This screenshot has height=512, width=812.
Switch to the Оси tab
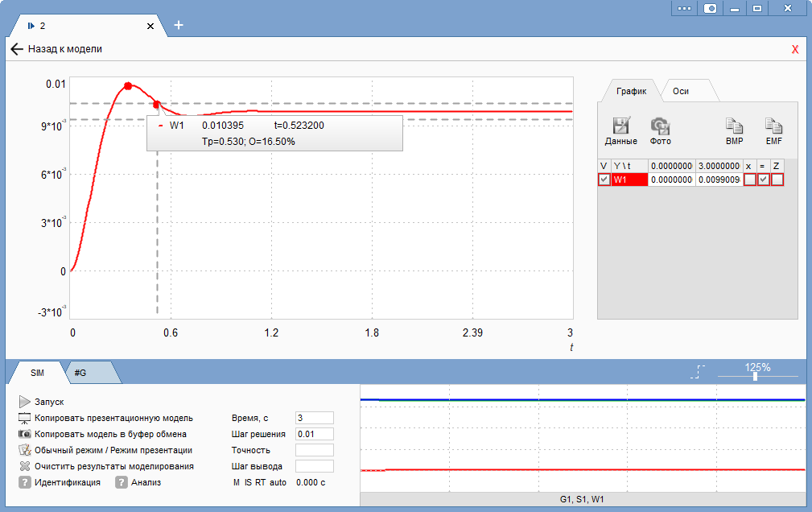681,91
